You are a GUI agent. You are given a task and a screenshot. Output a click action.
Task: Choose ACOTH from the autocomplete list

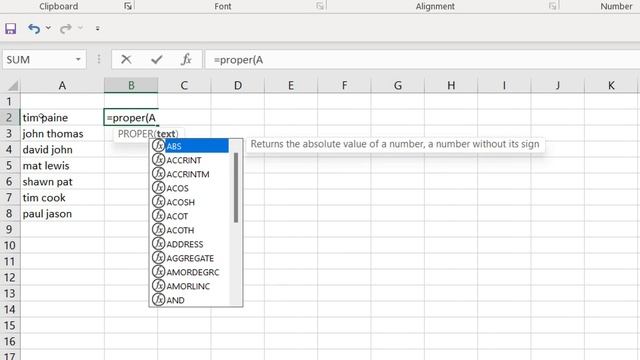190,230
